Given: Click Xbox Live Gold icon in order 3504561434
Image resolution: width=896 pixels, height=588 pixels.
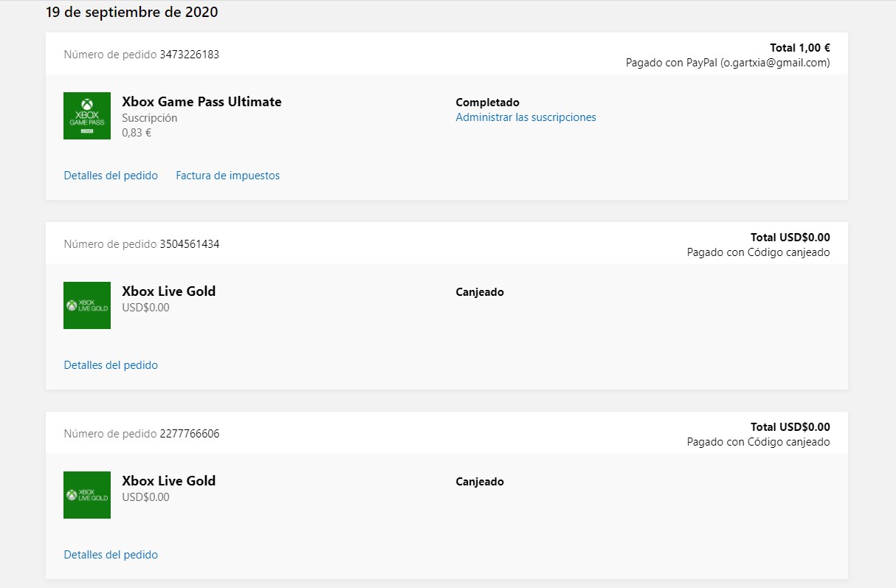Looking at the screenshot, I should point(87,305).
